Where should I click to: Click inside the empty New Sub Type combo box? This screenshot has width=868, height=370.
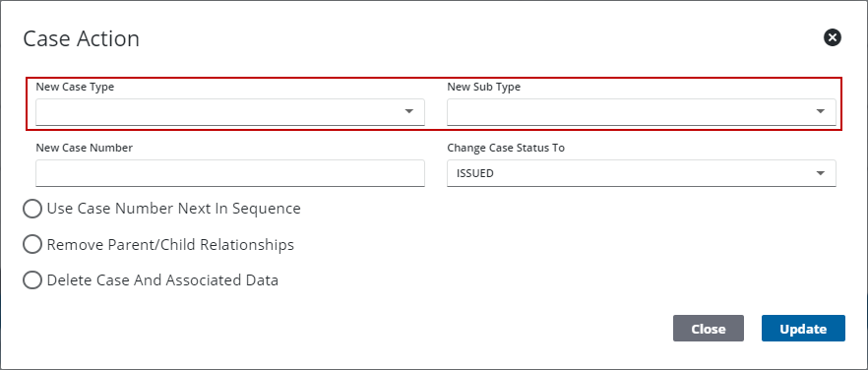pyautogui.click(x=641, y=112)
